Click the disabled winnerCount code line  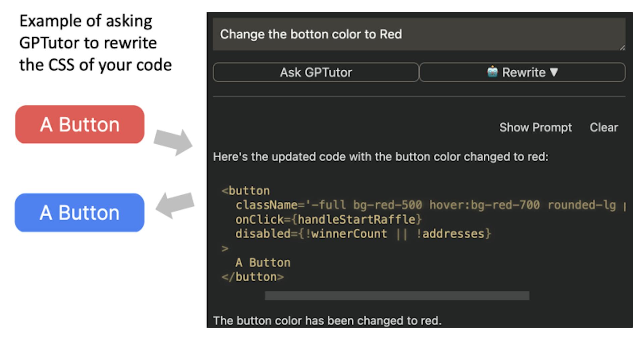(363, 234)
